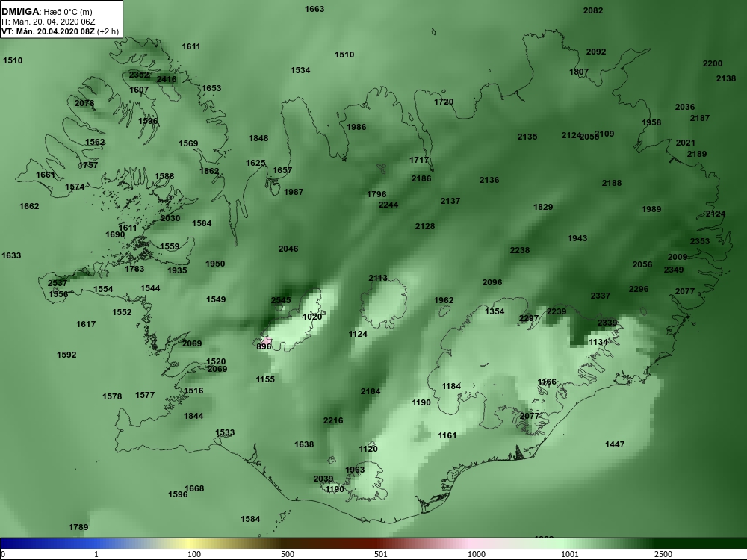This screenshot has height=560, width=747.
Task: Select the map value 1663 at the top
Action: tap(314, 9)
